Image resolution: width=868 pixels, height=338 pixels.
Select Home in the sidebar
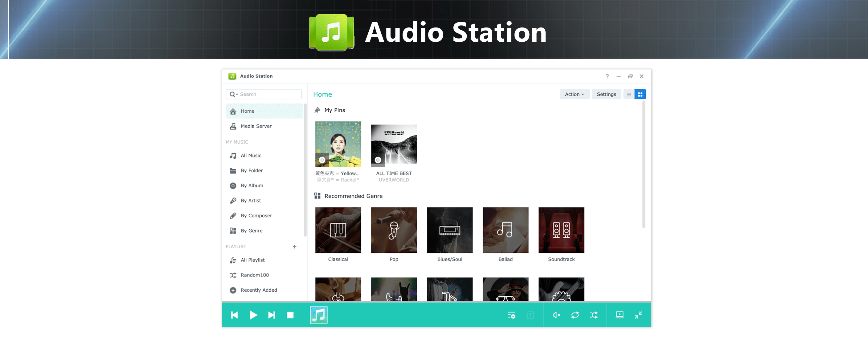[x=247, y=111]
